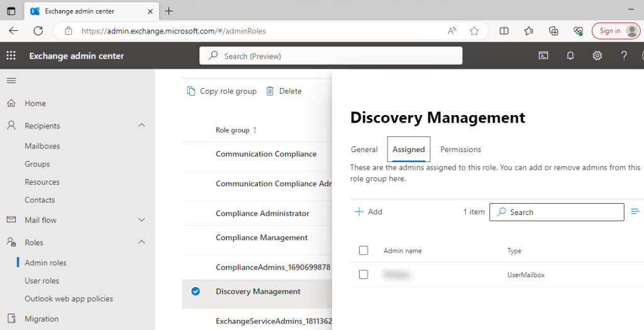The image size is (644, 330).
Task: Refresh the browser page
Action: point(38,31)
